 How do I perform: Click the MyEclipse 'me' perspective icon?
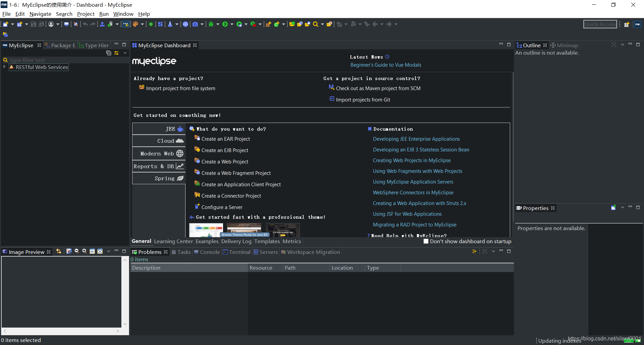638,24
